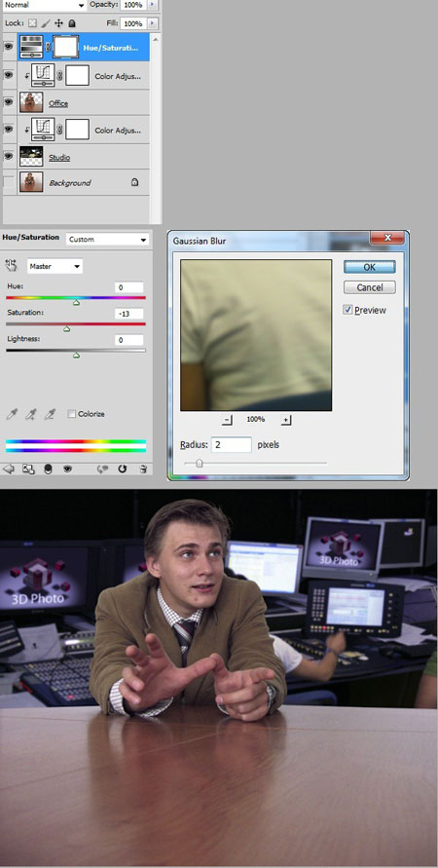Click the clip to layer icon

[x=48, y=469]
